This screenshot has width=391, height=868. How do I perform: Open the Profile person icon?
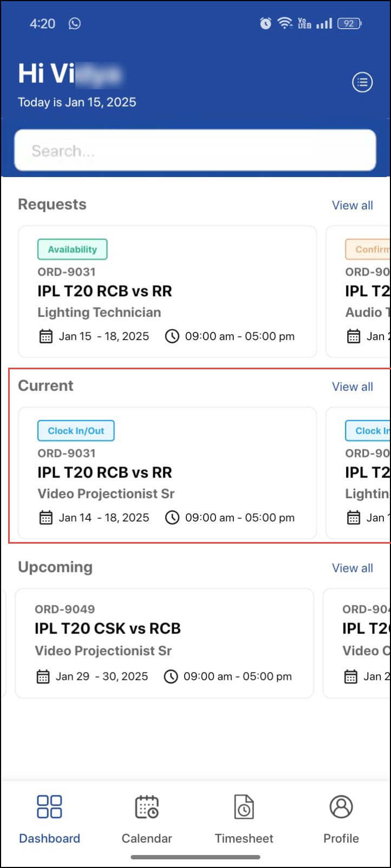pyautogui.click(x=341, y=806)
